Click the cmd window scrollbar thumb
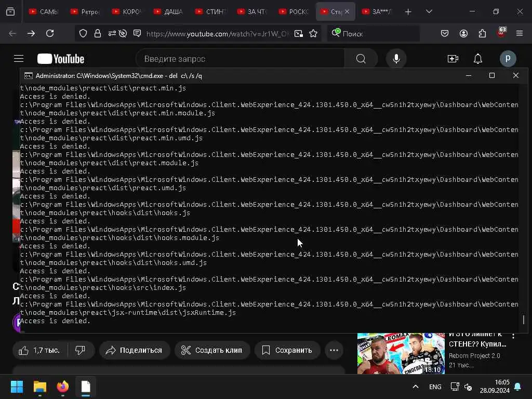 [x=524, y=320]
